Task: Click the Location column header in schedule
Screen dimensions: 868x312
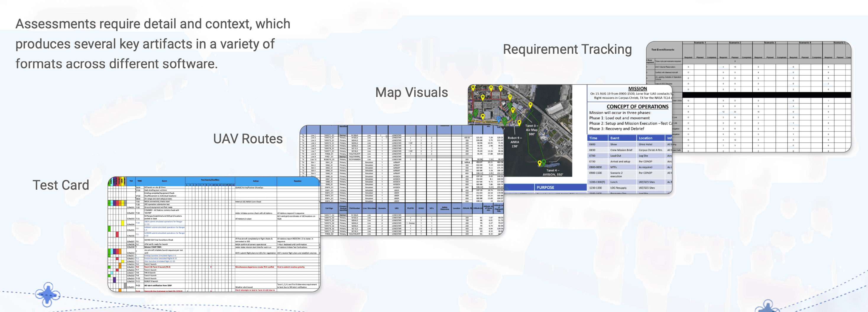Action: (650, 138)
